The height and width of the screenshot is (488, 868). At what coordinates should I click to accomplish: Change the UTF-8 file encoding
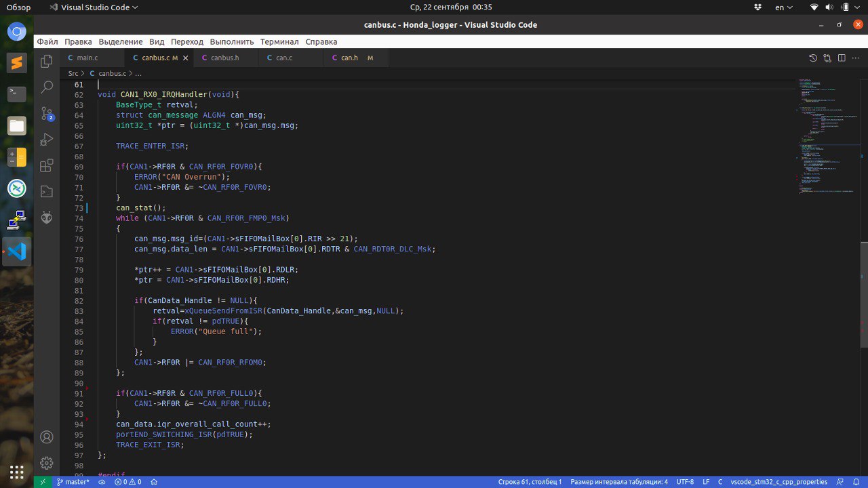(685, 482)
